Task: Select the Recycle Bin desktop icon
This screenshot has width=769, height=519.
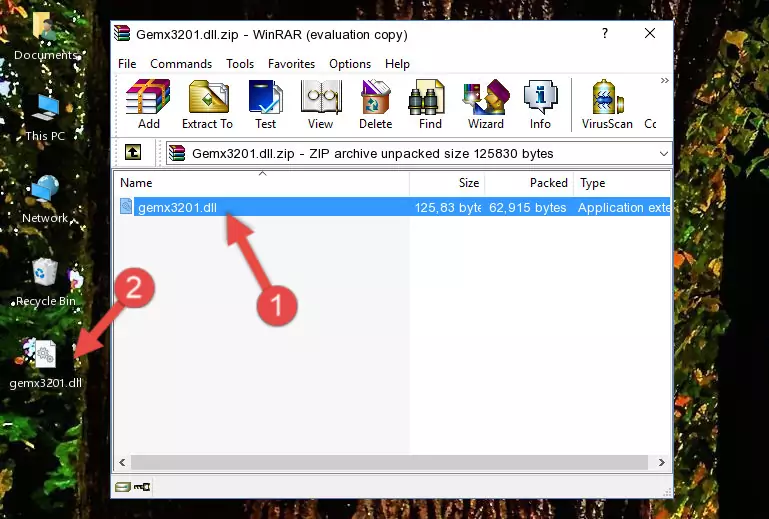Action: point(45,282)
